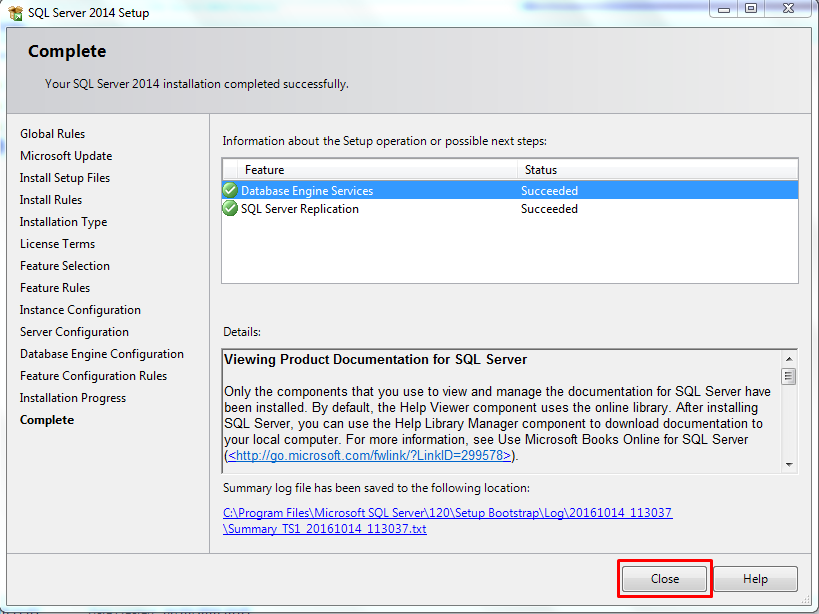The width and height of the screenshot is (819, 614).
Task: Maximize the SQL Server 2014 Setup window
Action: [x=751, y=9]
